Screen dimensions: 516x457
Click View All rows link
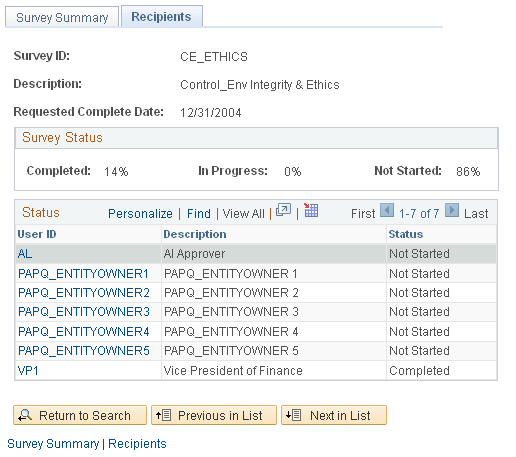(x=243, y=213)
